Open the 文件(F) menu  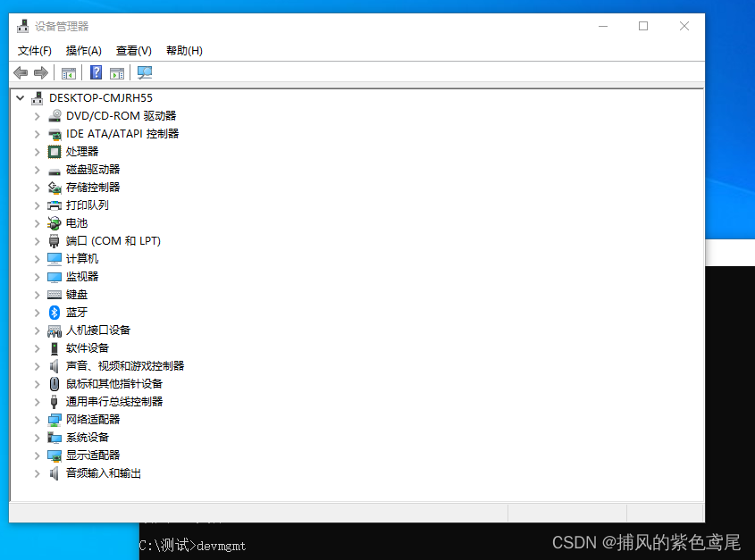pyautogui.click(x=35, y=51)
